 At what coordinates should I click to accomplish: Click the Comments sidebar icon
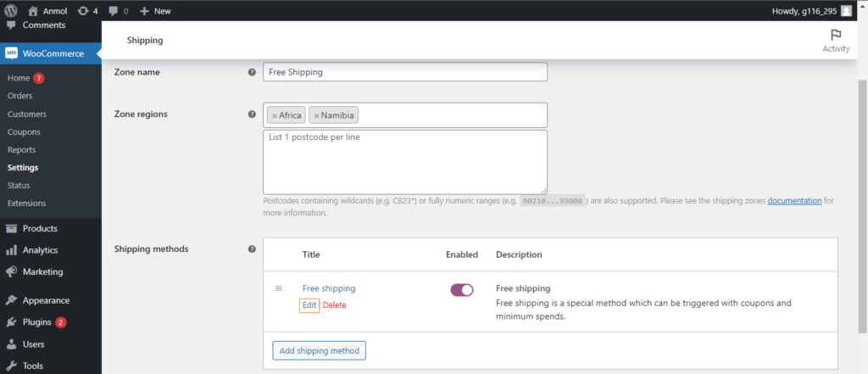(11, 25)
